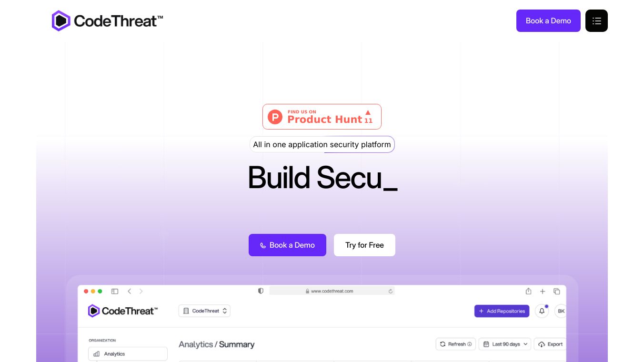Image resolution: width=644 pixels, height=362 pixels.
Task: Click the Product Hunt upvote count badge
Action: 368,117
